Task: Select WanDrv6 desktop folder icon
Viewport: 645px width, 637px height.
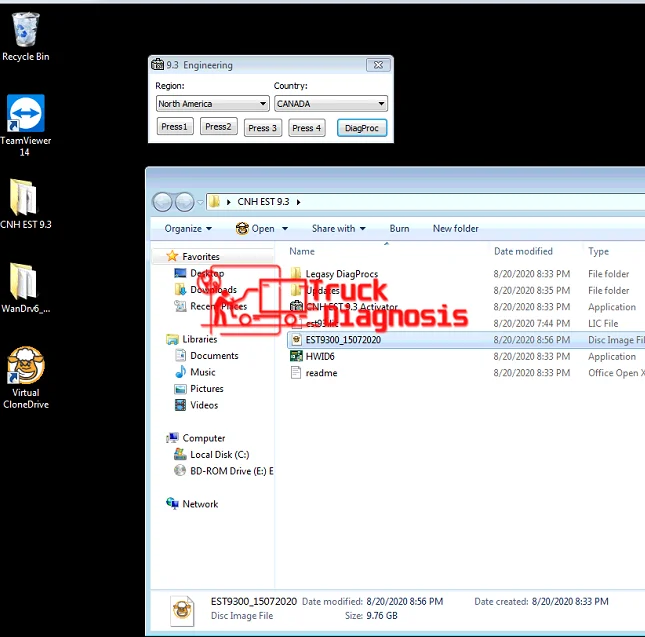Action: [x=26, y=288]
